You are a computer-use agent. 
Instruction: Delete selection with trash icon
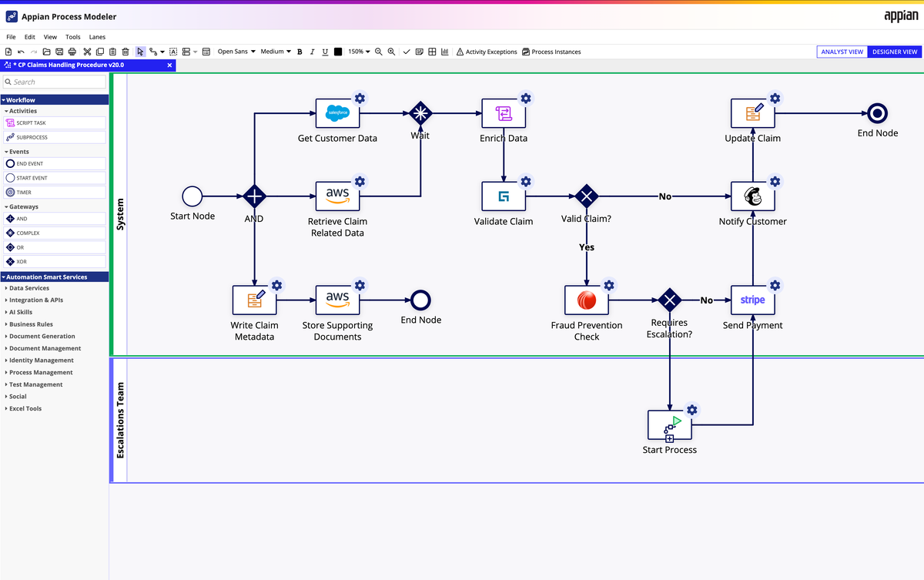[126, 52]
